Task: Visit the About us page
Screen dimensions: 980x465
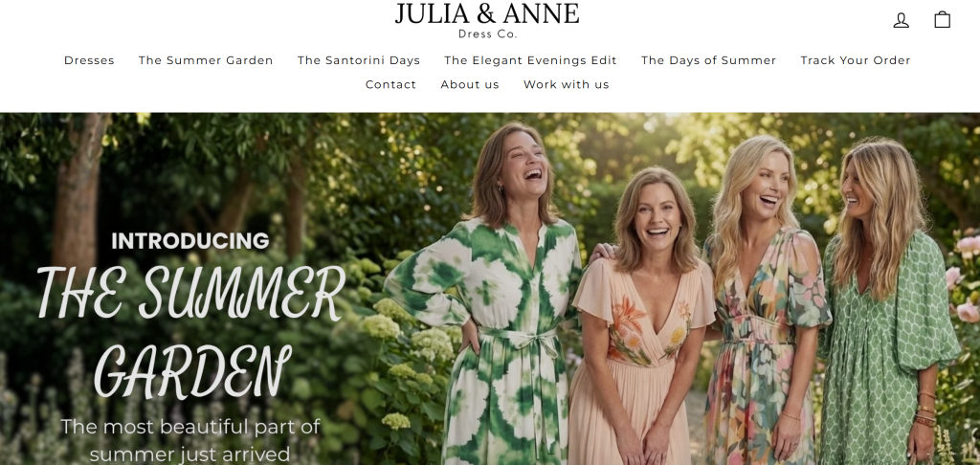Action: pos(470,84)
